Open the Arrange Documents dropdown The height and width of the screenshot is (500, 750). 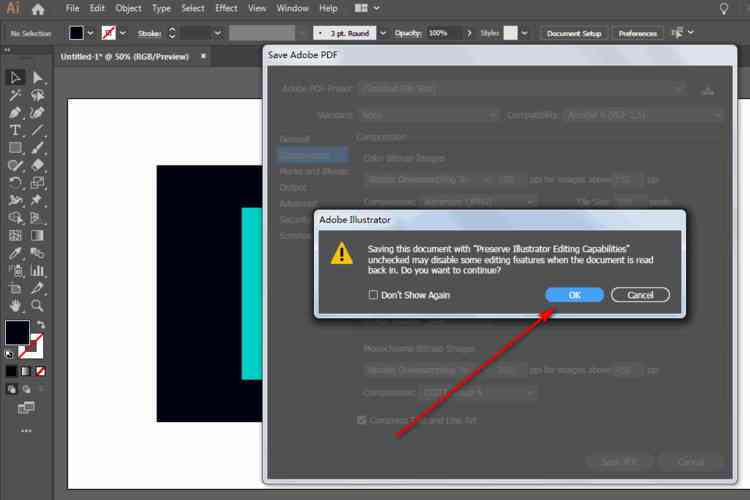367,8
